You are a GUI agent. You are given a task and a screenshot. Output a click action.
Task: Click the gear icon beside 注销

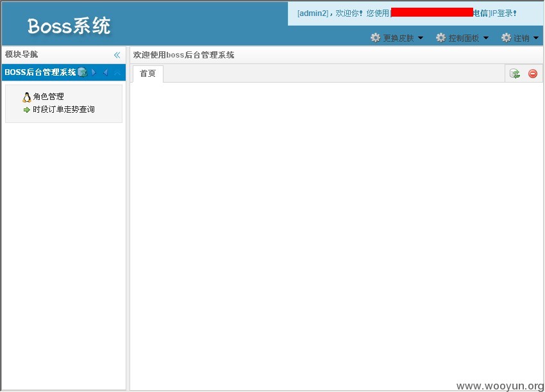tap(506, 38)
